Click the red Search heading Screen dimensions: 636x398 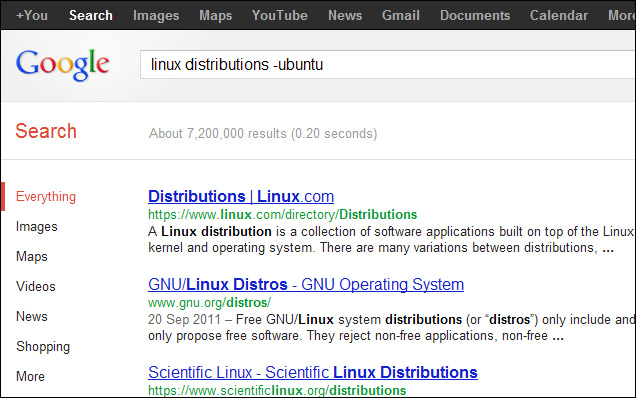(x=46, y=131)
